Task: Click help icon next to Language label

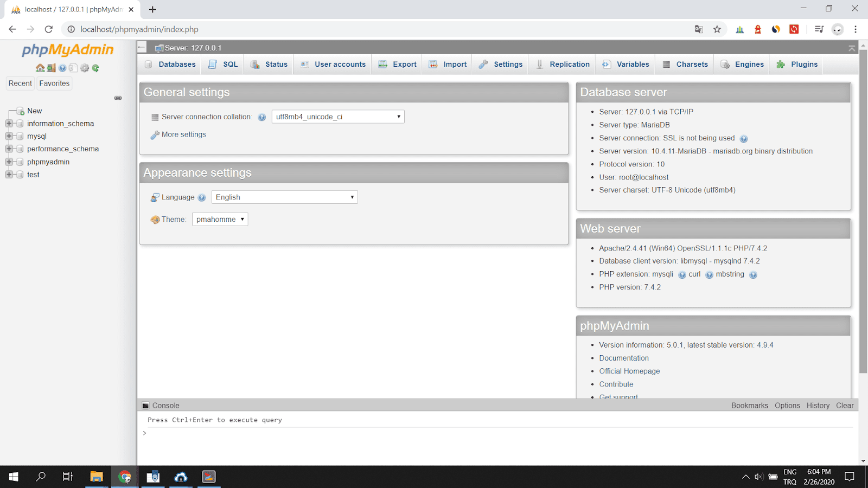Action: click(x=202, y=198)
